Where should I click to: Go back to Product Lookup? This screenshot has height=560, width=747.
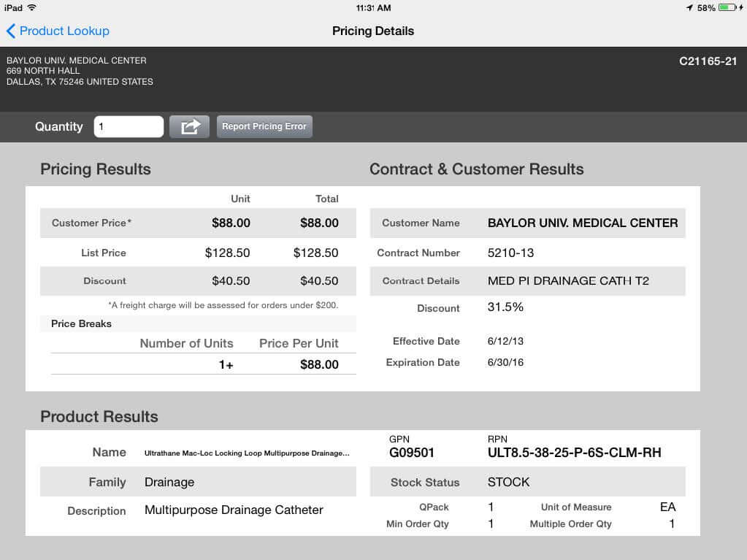[x=64, y=31]
